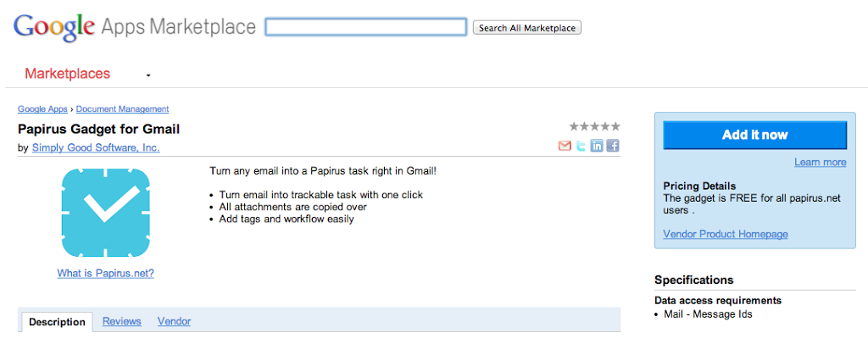Open Vendor Product Homepage link

click(x=726, y=234)
